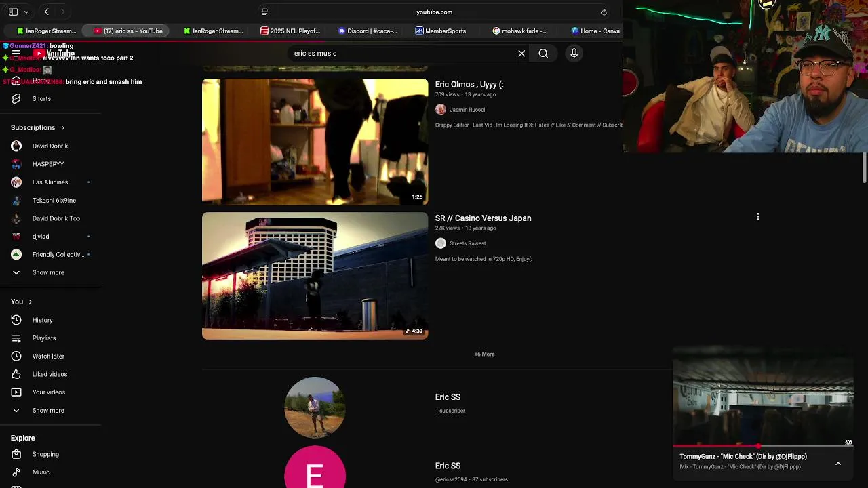The image size is (868, 488).
Task: Switch to the 'mohawk fade' Google tab
Action: pyautogui.click(x=520, y=30)
